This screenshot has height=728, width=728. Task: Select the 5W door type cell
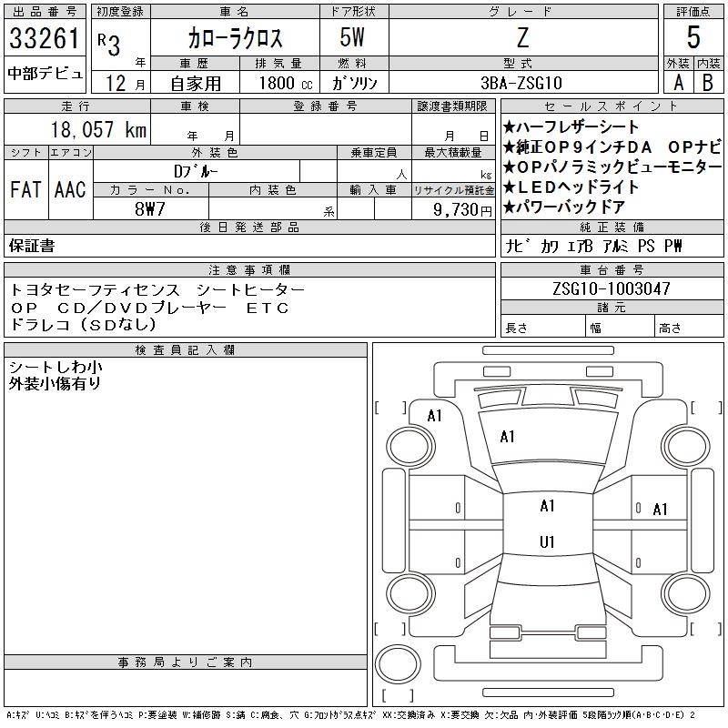[354, 39]
